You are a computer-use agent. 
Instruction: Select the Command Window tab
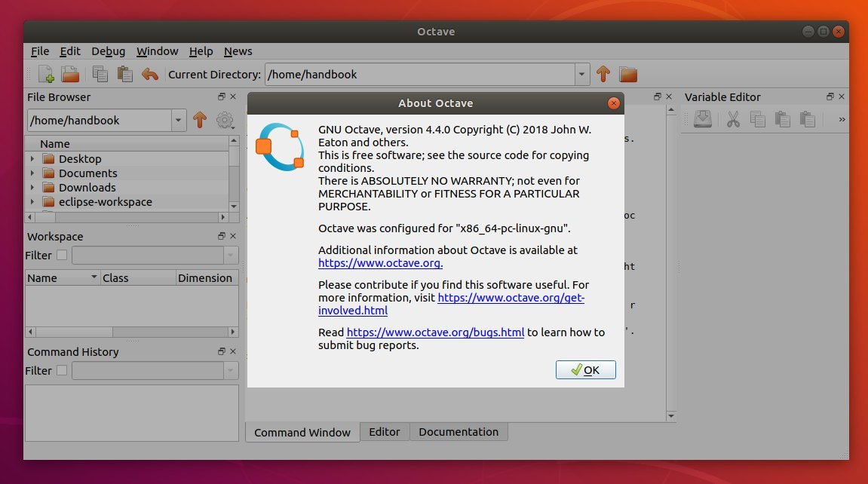[302, 433]
